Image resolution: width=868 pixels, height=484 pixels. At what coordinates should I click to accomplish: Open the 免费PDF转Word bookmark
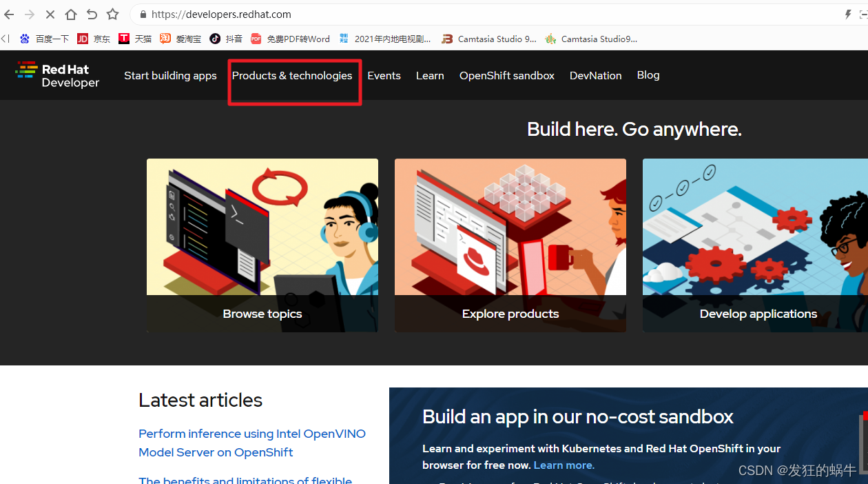click(x=290, y=39)
